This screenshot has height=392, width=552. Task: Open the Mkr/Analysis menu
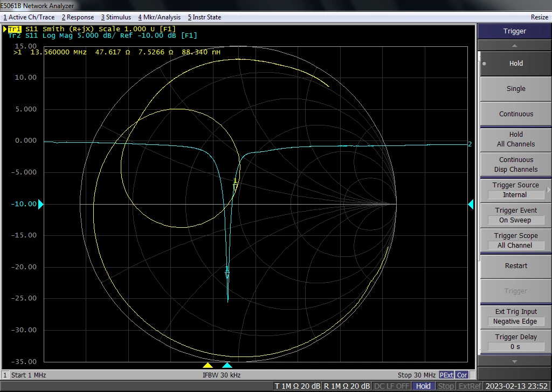point(159,17)
